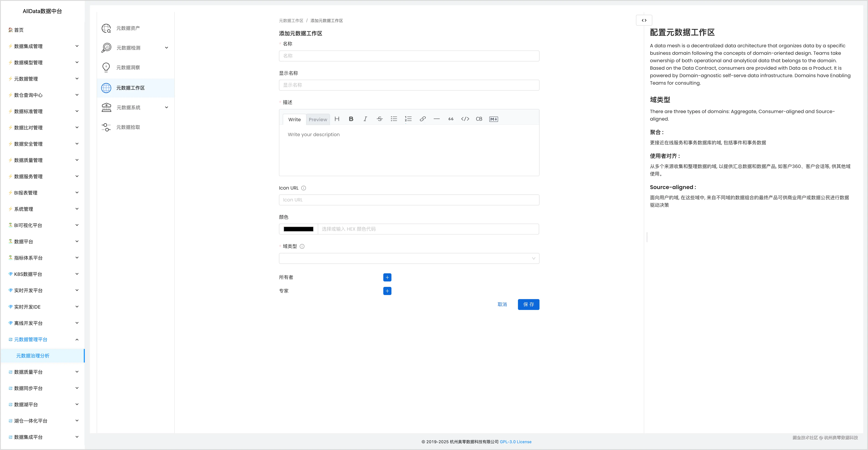Open the 域类型 dropdown
Screen dimensions: 868x450
(x=409, y=258)
